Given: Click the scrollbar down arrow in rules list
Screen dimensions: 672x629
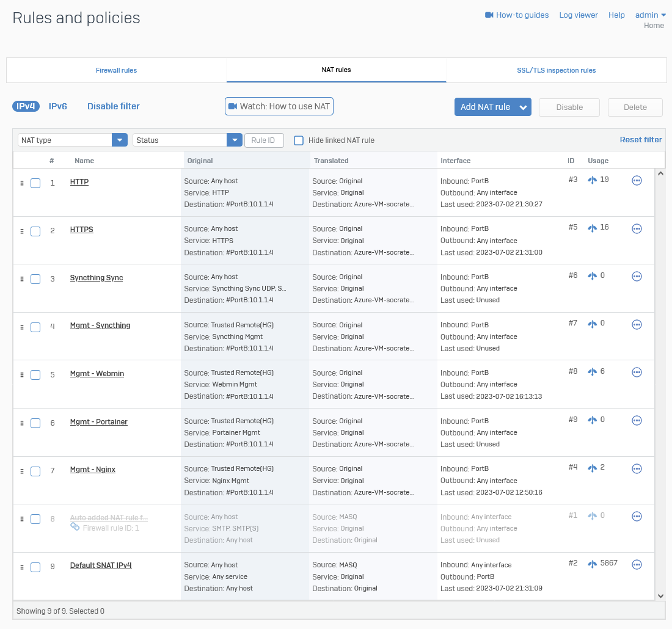Looking at the screenshot, I should (660, 595).
